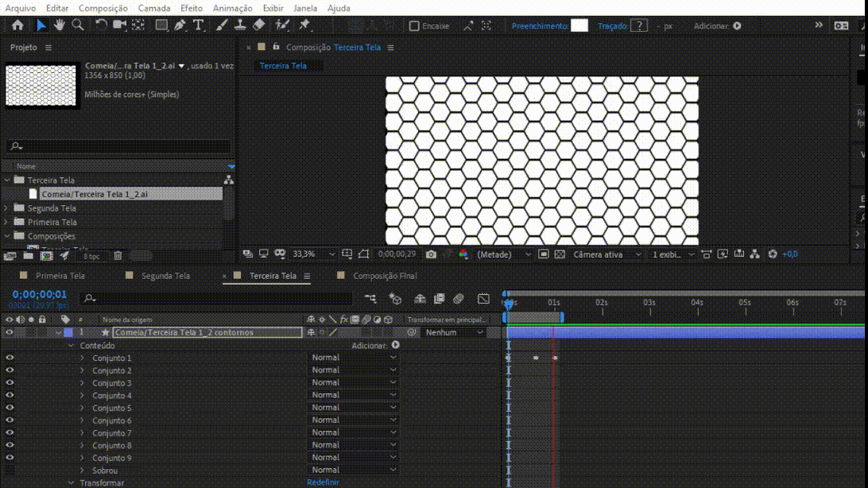Hide Conjunto 1 using its eye icon

pyautogui.click(x=10, y=358)
